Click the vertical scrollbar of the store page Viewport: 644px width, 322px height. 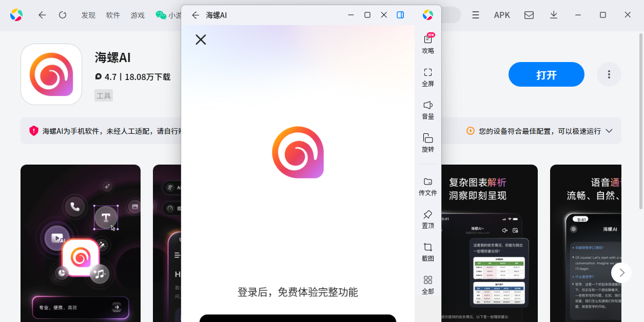pos(641,120)
